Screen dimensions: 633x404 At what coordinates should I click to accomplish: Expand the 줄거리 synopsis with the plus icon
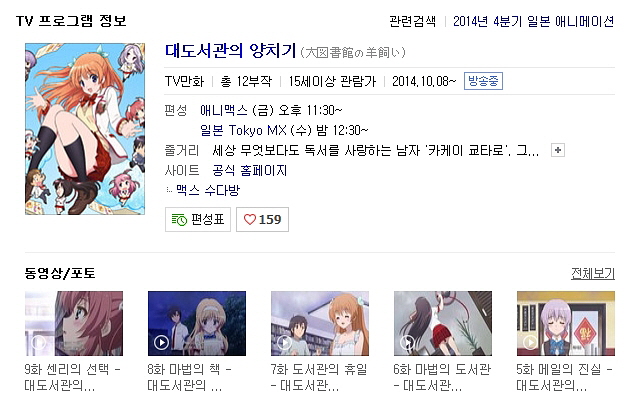pos(558,150)
